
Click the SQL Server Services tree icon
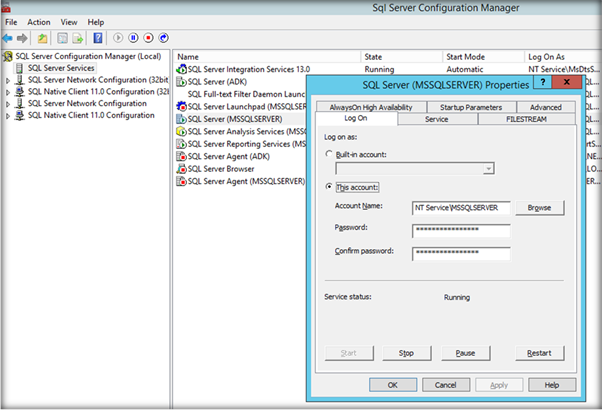pyautogui.click(x=19, y=68)
